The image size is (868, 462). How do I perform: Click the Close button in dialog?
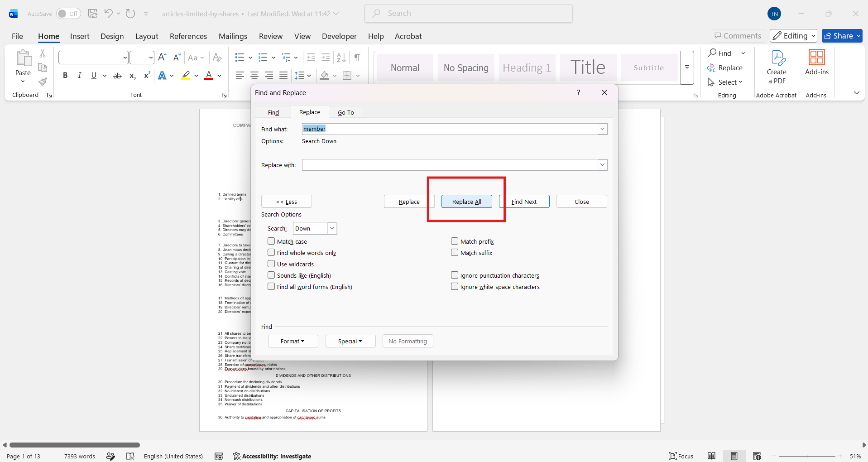(582, 202)
